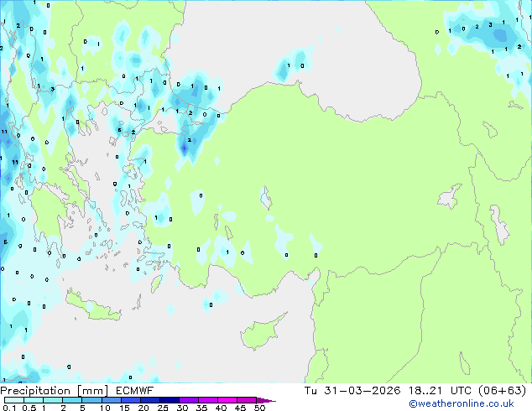This screenshot has height=411, width=532.
Task: Click the 25–30 mm dark navy legend box
Action: pos(169,400)
